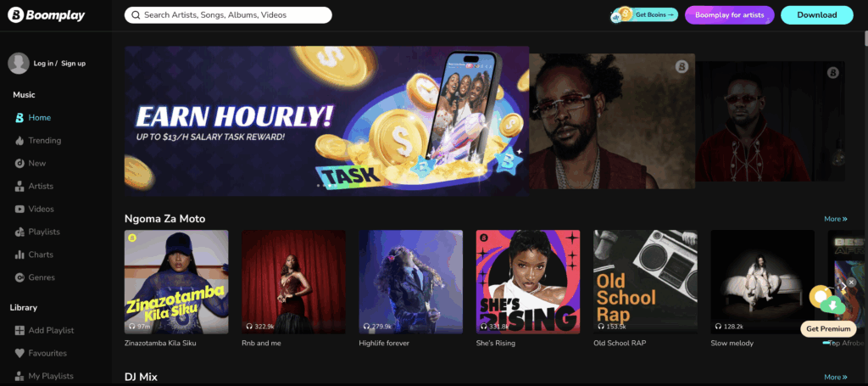Click the Boomplay logo

tap(47, 15)
